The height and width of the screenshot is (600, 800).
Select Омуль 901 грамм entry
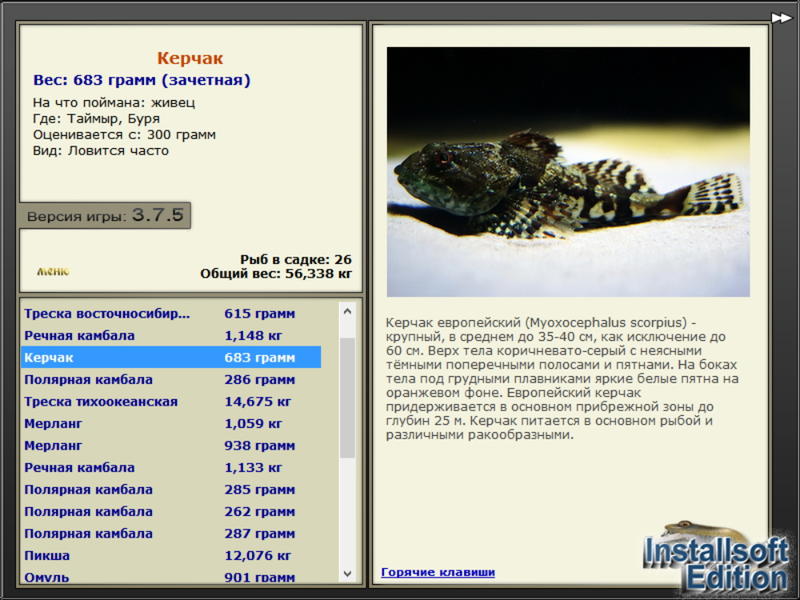(170, 576)
